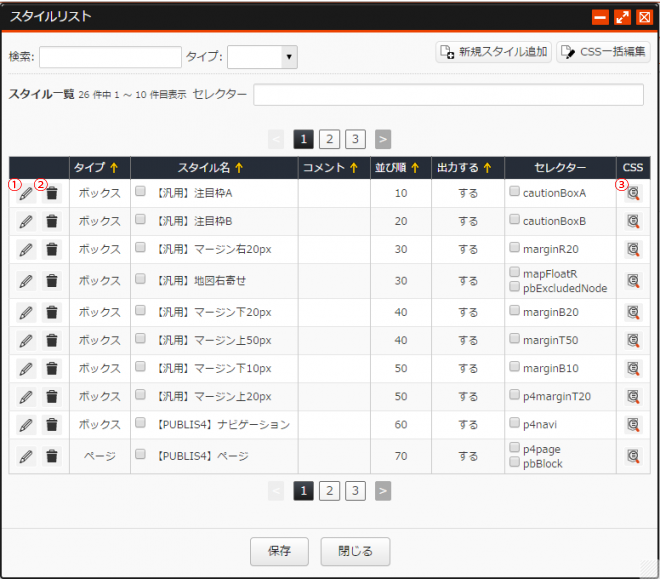View CSS for p4page row
Screen dimensions: 660x579
click(x=633, y=457)
